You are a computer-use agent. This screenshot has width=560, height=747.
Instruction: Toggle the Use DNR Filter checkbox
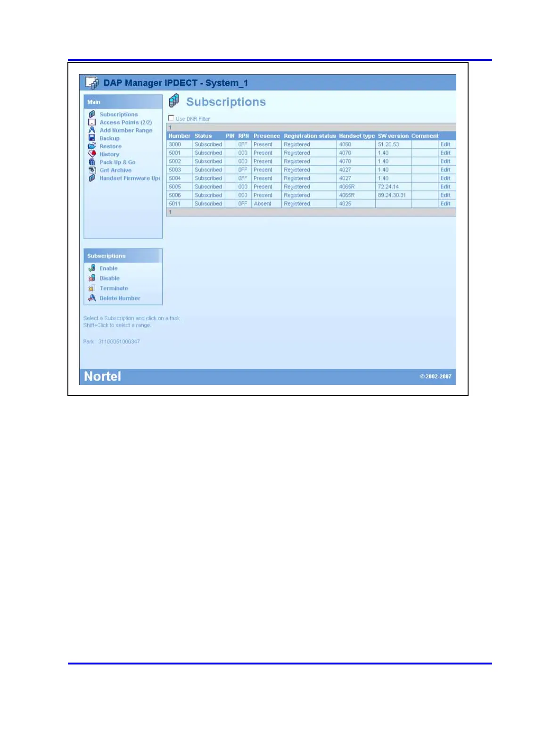click(x=171, y=118)
